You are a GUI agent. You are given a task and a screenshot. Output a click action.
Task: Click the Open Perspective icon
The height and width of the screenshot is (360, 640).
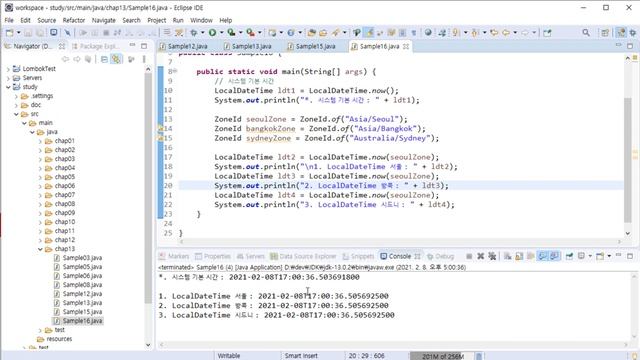click(605, 33)
